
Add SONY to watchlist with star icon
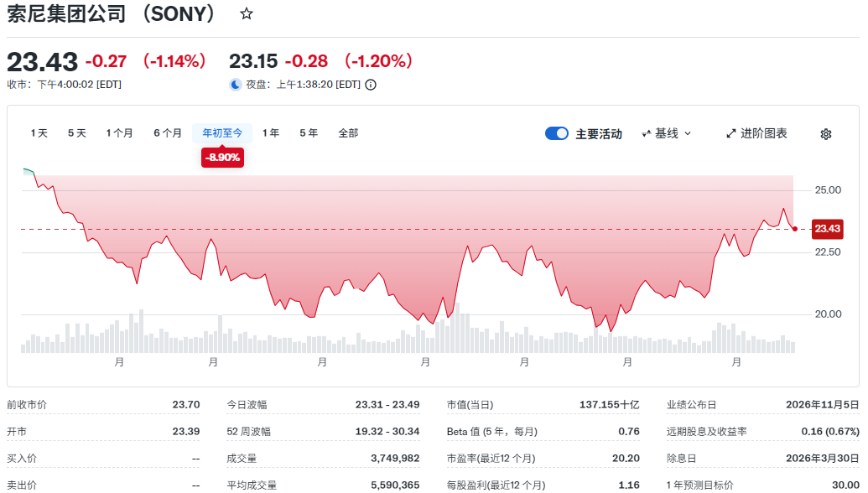click(x=247, y=13)
